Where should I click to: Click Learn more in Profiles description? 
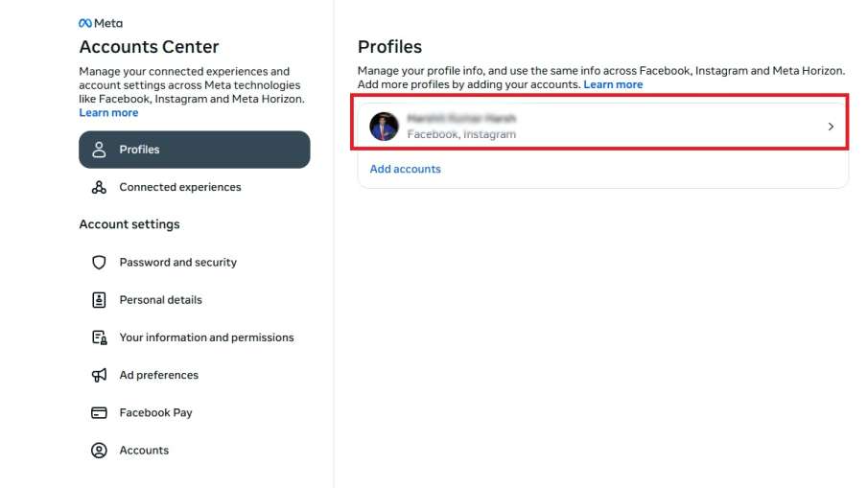point(613,84)
